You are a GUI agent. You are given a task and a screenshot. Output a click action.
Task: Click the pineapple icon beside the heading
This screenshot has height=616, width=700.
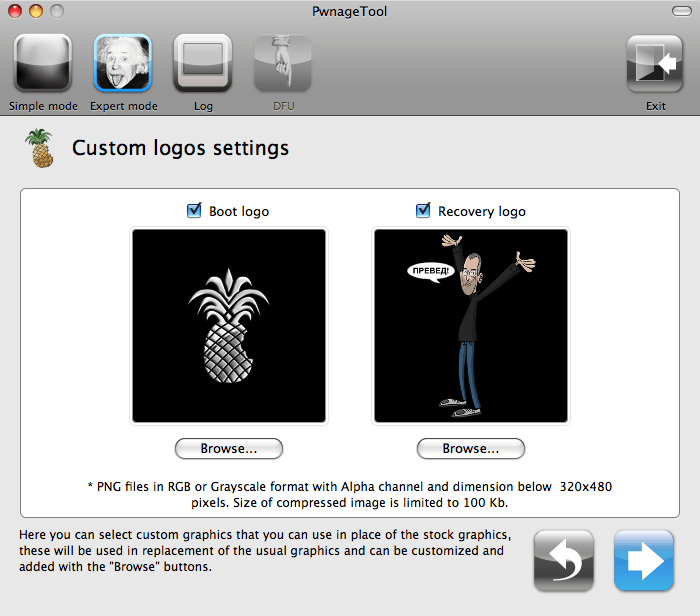coord(40,148)
